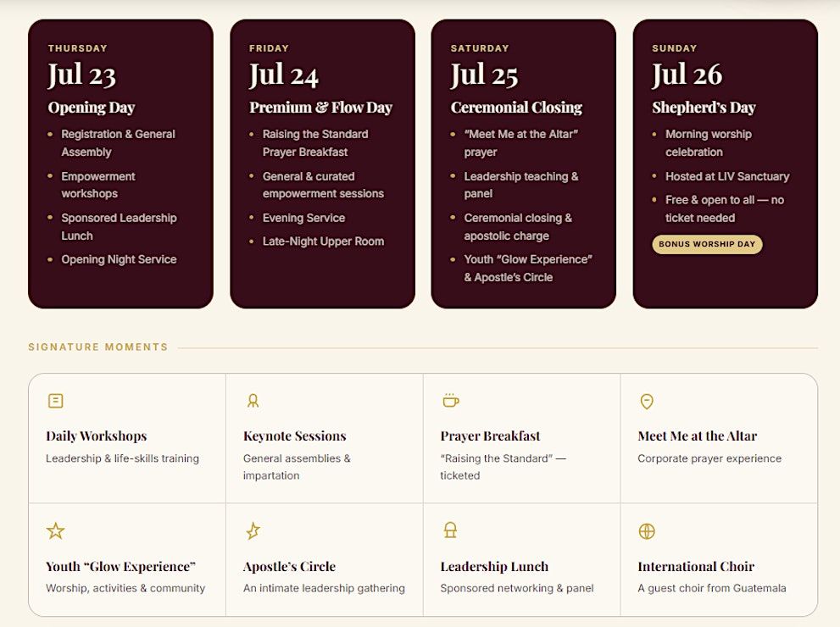Click the Keynote Sessions title
The width and height of the screenshot is (840, 627).
coord(295,436)
